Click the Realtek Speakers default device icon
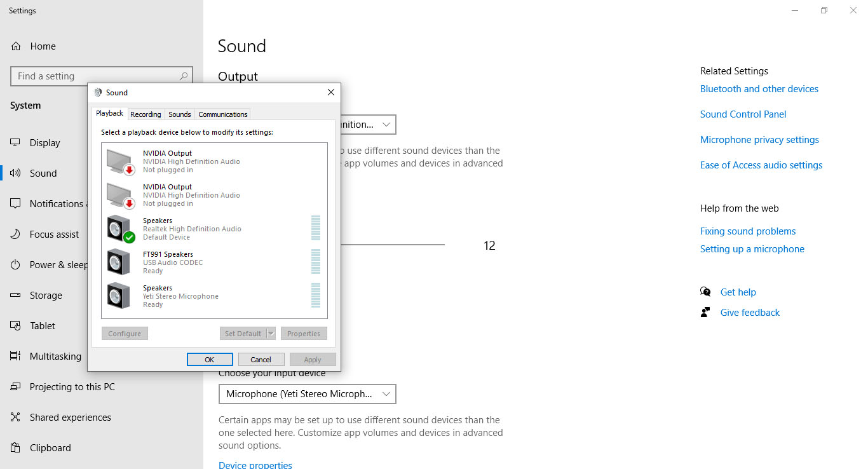This screenshot has height=469, width=868. click(120, 229)
